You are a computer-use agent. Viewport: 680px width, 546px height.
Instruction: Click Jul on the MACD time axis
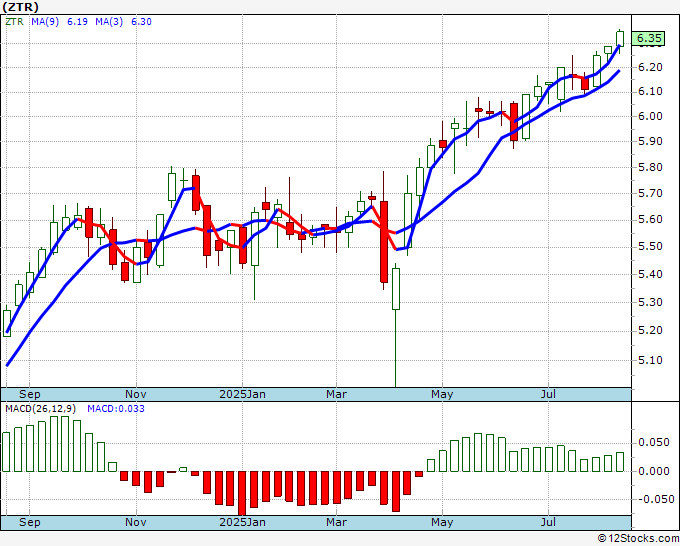(x=548, y=522)
